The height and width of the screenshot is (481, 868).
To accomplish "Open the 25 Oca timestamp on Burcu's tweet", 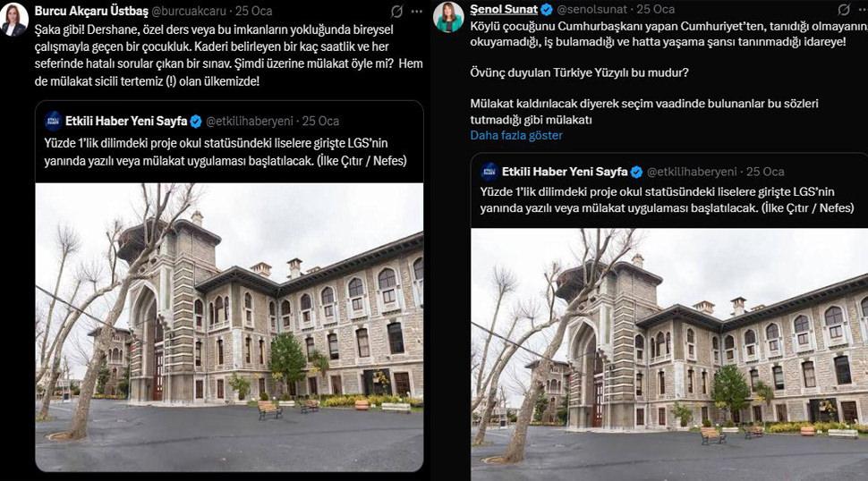I will click(x=253, y=11).
